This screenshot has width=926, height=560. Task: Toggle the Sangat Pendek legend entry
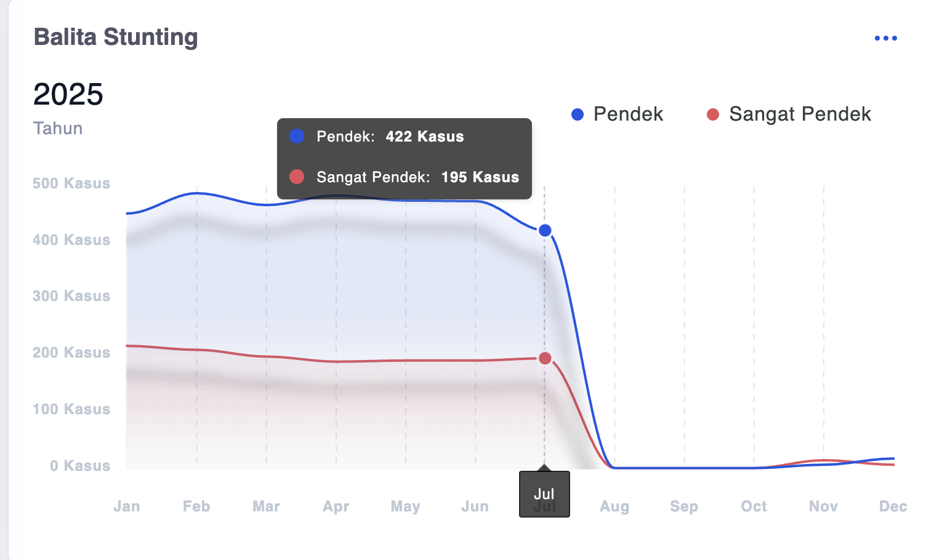pos(789,114)
